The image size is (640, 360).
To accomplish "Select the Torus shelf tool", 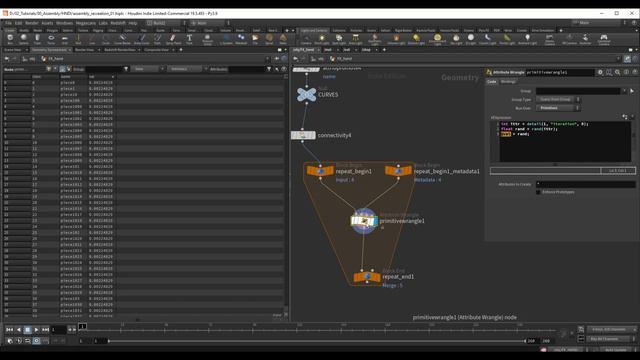I will [x=51, y=39].
